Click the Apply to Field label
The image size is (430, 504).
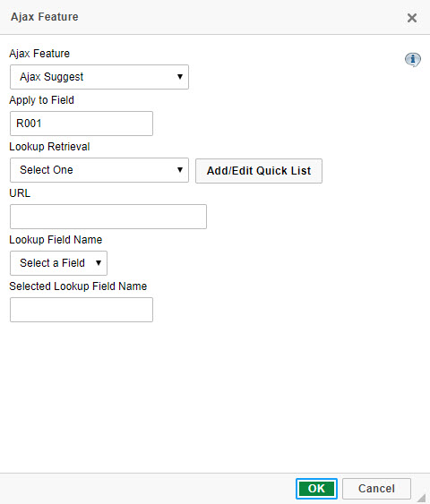42,100
